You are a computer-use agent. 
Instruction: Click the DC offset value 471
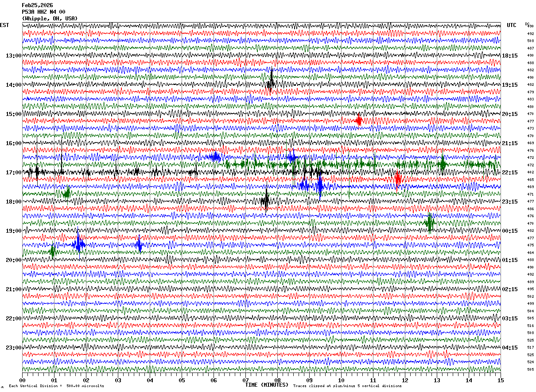(530, 194)
